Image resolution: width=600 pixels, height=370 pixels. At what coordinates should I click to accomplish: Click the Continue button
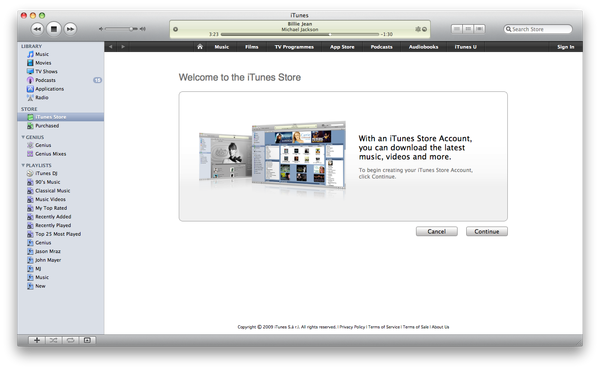point(487,231)
